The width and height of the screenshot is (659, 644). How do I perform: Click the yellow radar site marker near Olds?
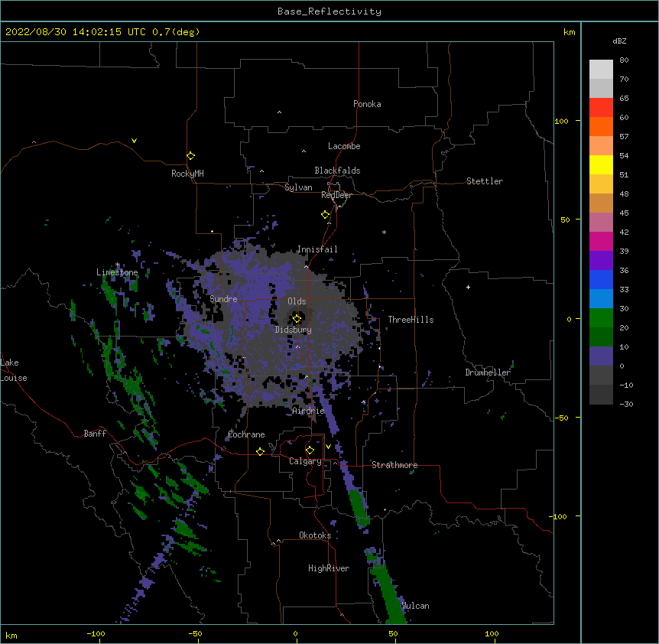pos(297,318)
